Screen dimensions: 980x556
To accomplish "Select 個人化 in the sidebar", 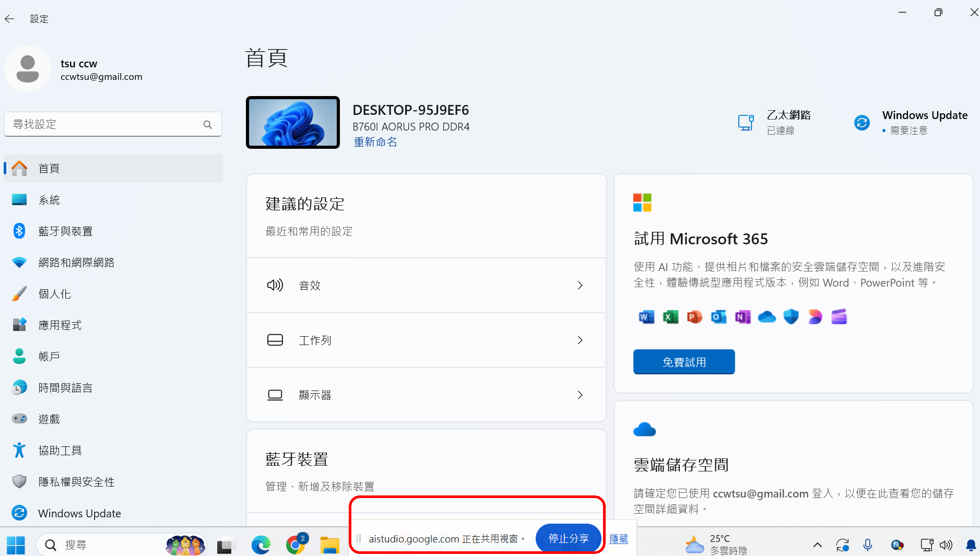I will (x=54, y=294).
